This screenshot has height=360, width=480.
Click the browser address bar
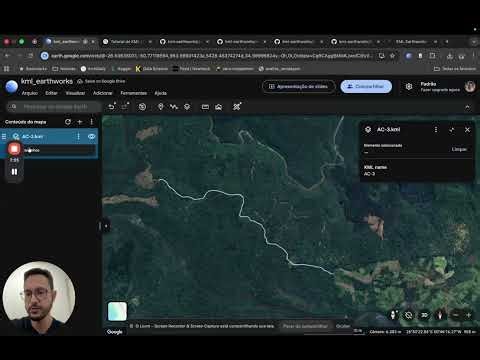(211, 56)
